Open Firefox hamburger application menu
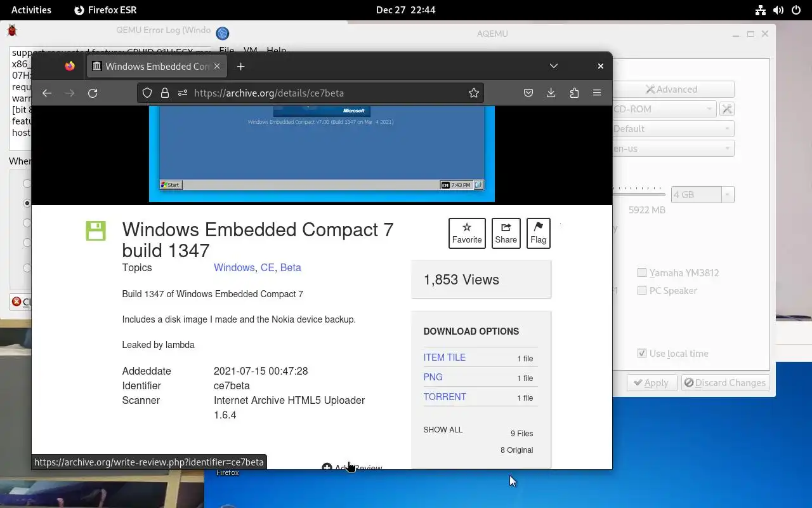This screenshot has width=812, height=508. [597, 93]
